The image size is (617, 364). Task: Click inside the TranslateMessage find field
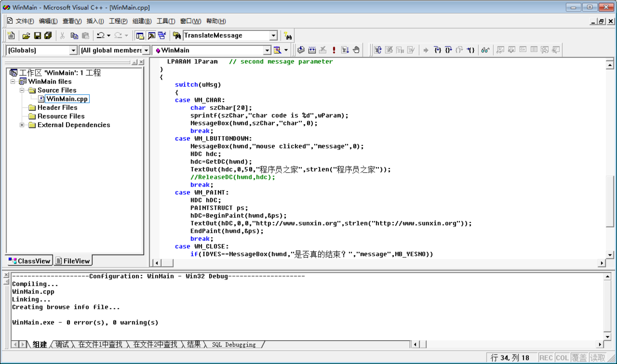pos(227,36)
